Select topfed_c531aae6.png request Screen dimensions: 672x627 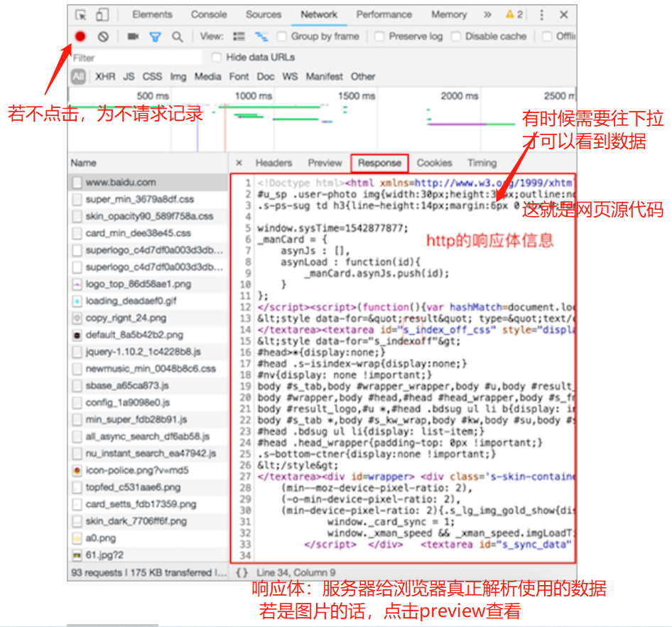(148, 487)
